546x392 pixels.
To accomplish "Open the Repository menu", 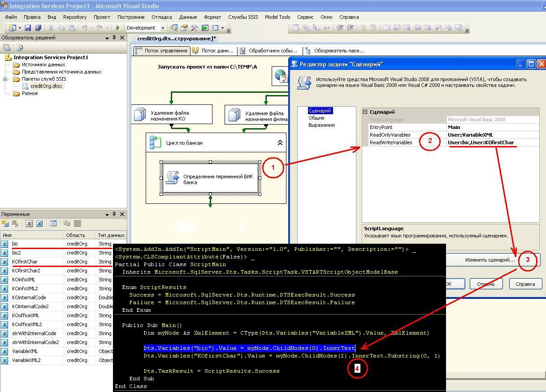I will [75, 17].
